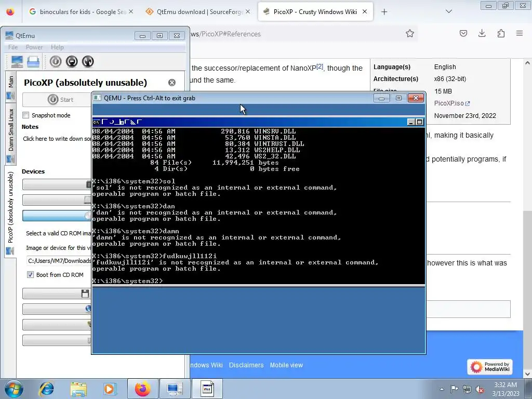Open the Firefox downloads panel
Screen dimensions: 532x399
(x=482, y=33)
